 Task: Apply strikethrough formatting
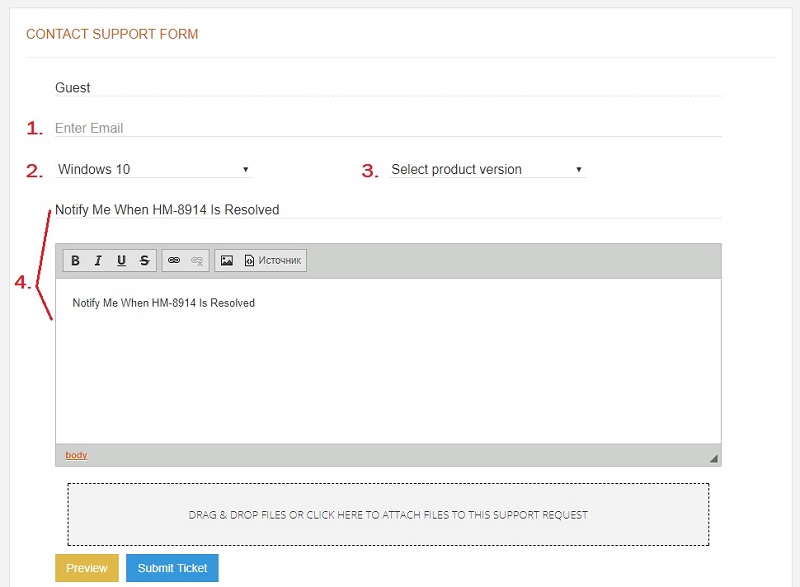click(x=144, y=261)
